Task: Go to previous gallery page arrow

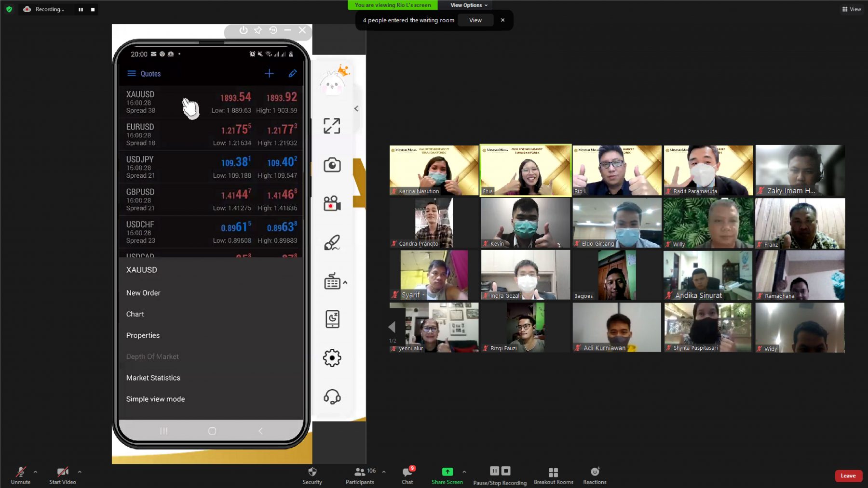Action: click(x=392, y=327)
